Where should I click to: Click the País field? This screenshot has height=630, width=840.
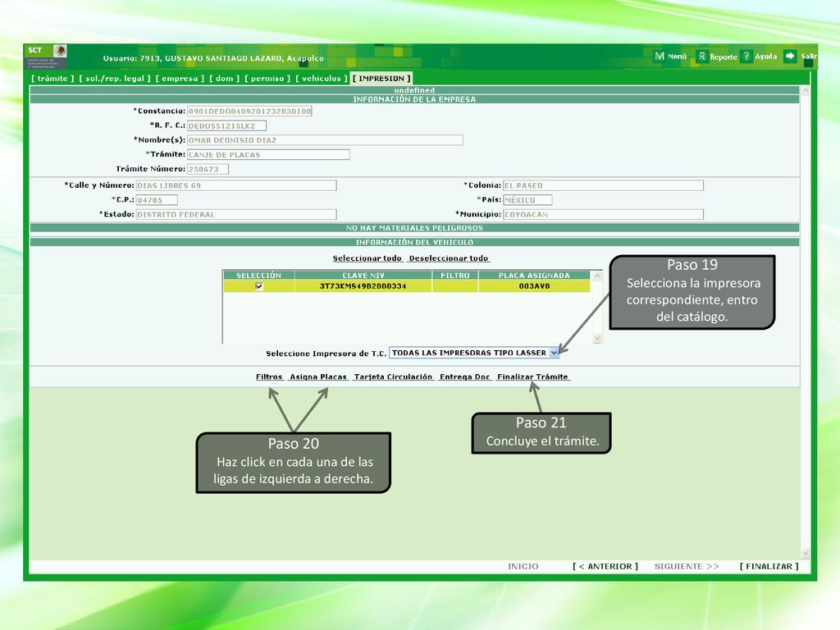coord(527,200)
